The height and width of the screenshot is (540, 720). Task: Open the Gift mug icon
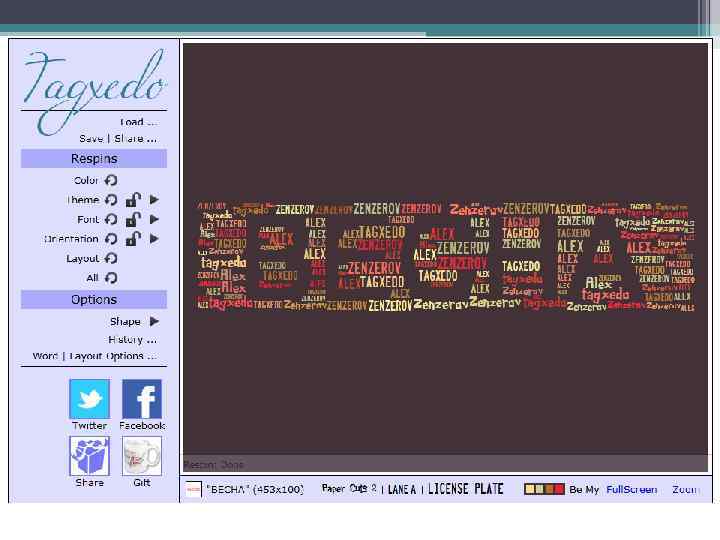pyautogui.click(x=142, y=456)
